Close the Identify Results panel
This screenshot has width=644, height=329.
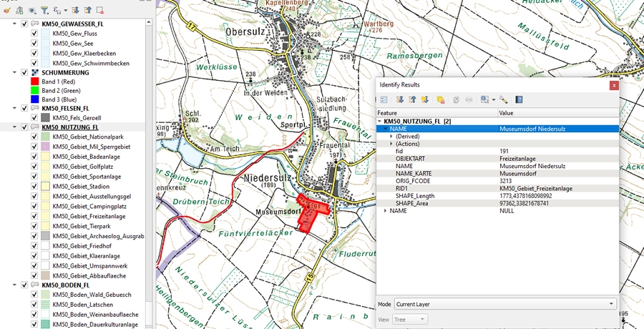coord(614,85)
